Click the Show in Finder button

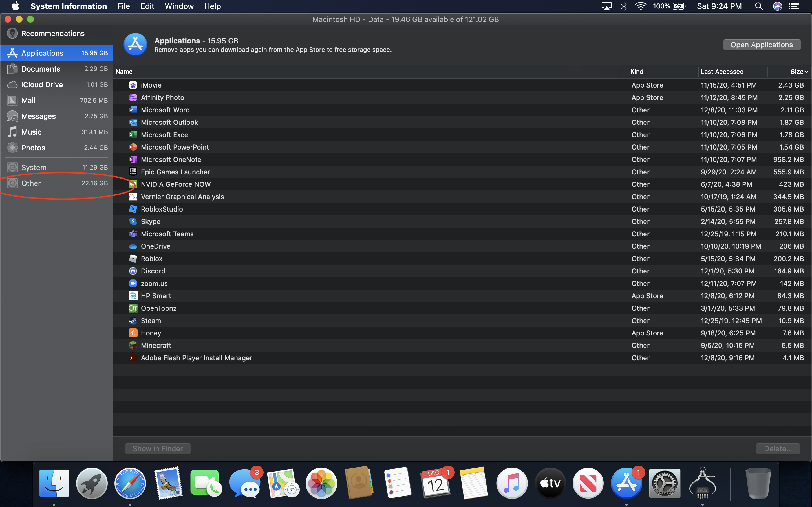pos(157,448)
